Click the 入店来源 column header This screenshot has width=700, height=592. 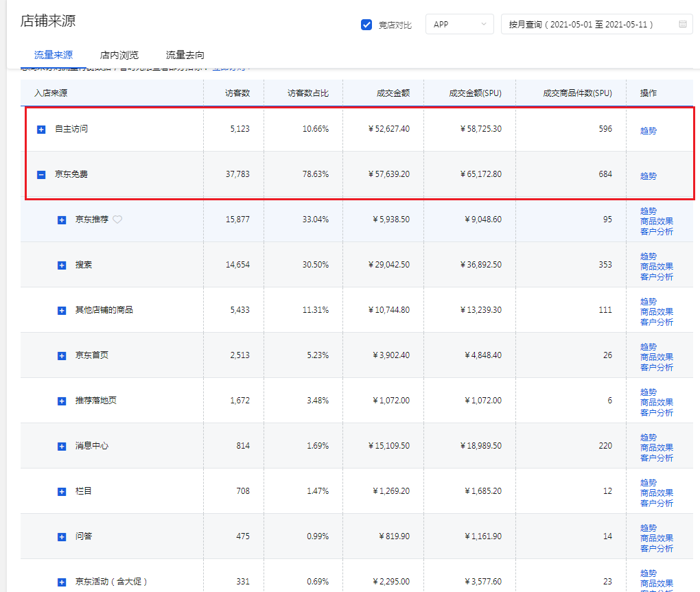click(51, 93)
